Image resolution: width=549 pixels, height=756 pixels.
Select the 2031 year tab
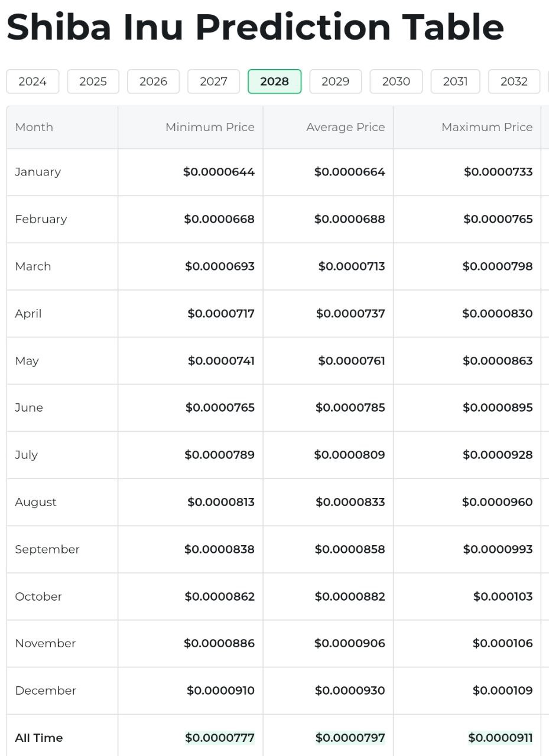pos(455,82)
